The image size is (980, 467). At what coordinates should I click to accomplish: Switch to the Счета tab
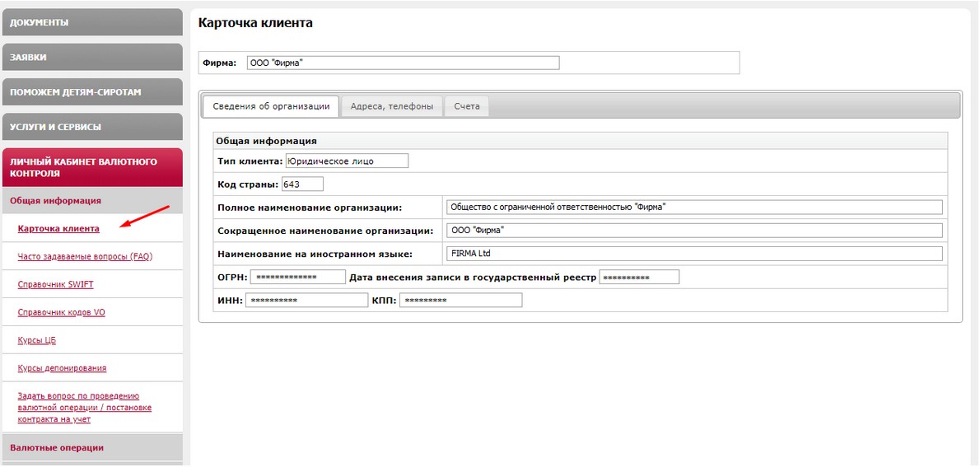point(467,106)
